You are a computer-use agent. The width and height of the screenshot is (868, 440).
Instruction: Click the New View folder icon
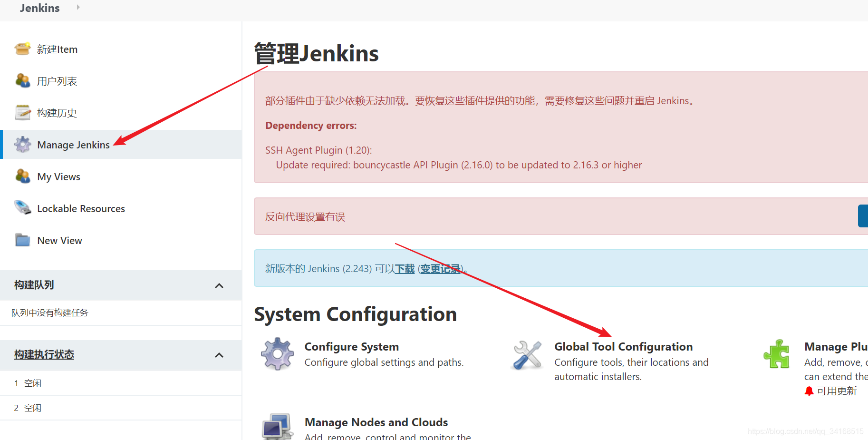click(22, 240)
